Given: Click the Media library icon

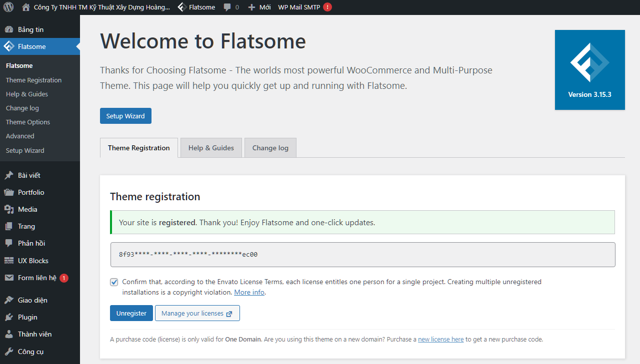Looking at the screenshot, I should (8, 209).
